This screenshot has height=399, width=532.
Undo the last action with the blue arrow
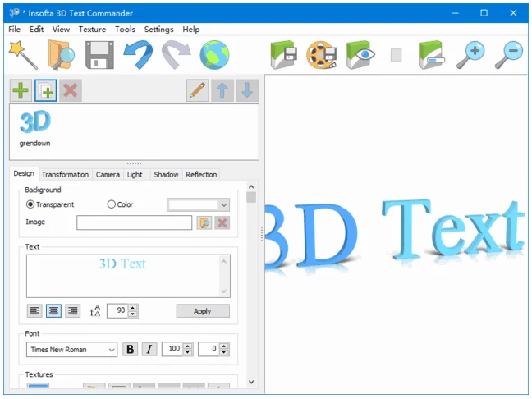click(x=138, y=54)
